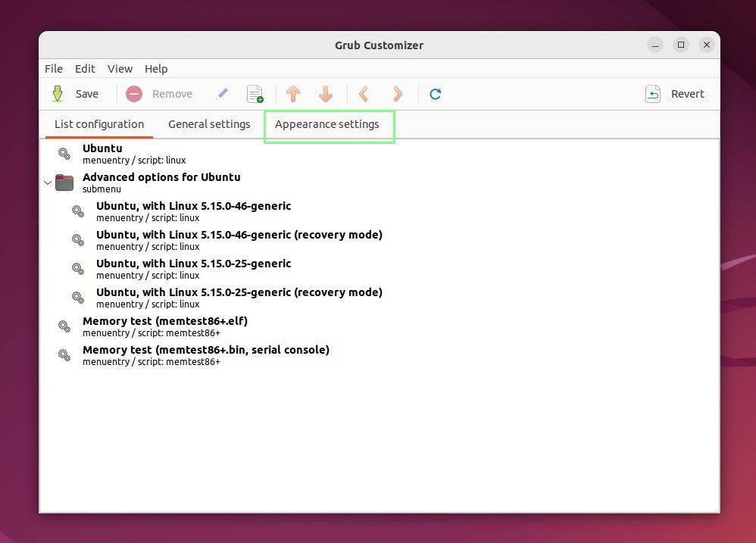Click the left arrow indent icon
Screen dimensions: 756x543
point(364,94)
